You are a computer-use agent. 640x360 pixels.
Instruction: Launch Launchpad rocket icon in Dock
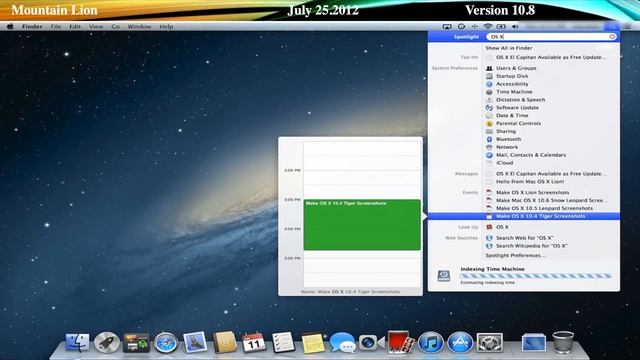pos(107,342)
